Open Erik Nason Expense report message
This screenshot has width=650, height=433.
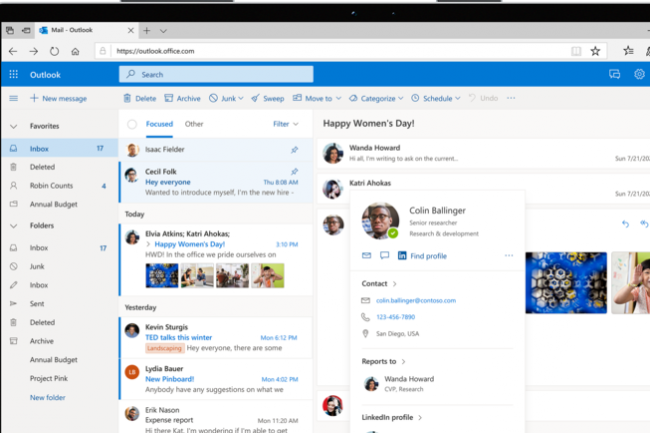(x=216, y=417)
